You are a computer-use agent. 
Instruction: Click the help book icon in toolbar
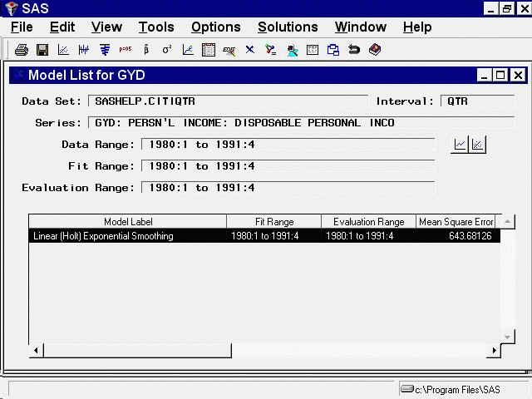click(375, 50)
